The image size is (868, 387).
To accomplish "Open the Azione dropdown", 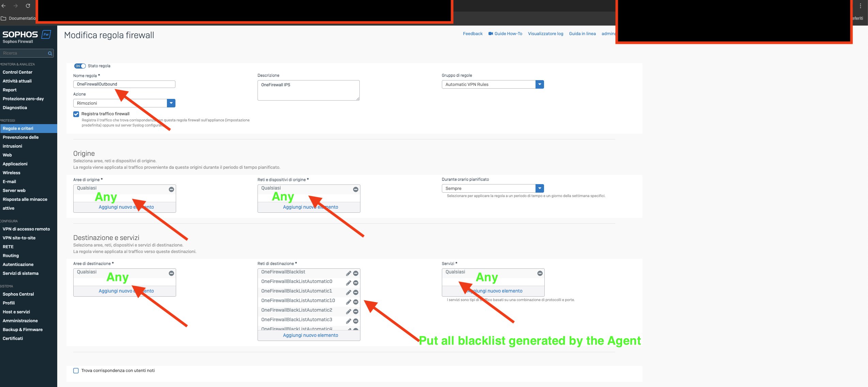I will pos(124,103).
